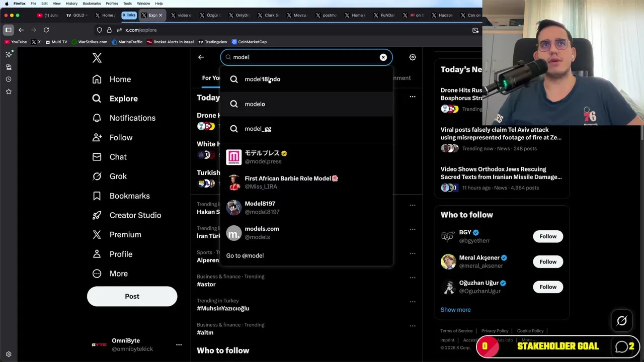Switch to the X links browser tab

129,15
